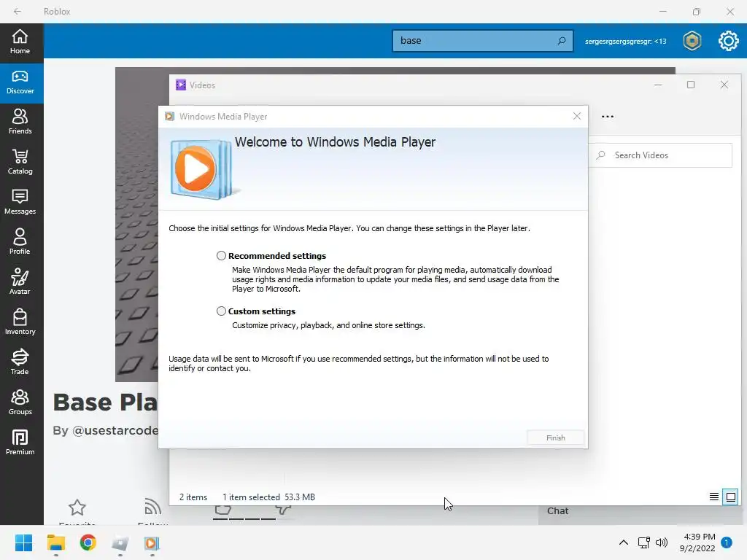
Task: Switch Videos window to details view
Action: tap(713, 497)
